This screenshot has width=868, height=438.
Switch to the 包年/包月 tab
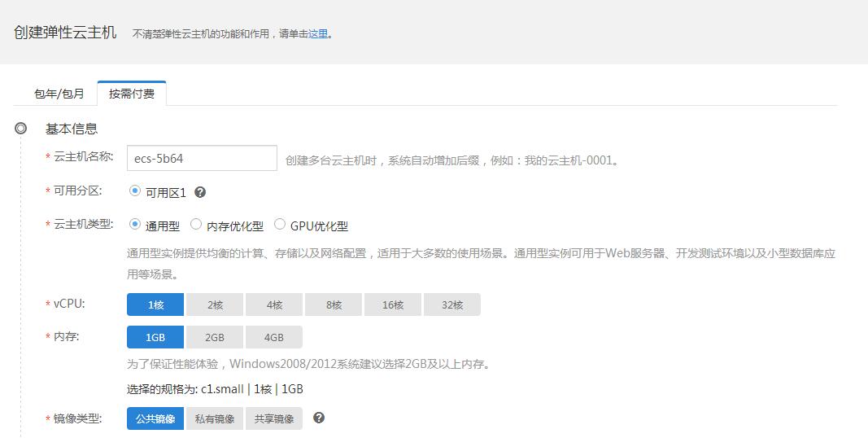59,94
